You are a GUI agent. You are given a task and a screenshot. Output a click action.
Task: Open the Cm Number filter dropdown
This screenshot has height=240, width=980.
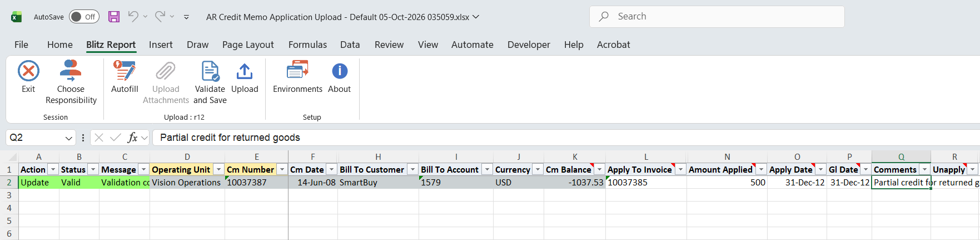[x=282, y=169]
